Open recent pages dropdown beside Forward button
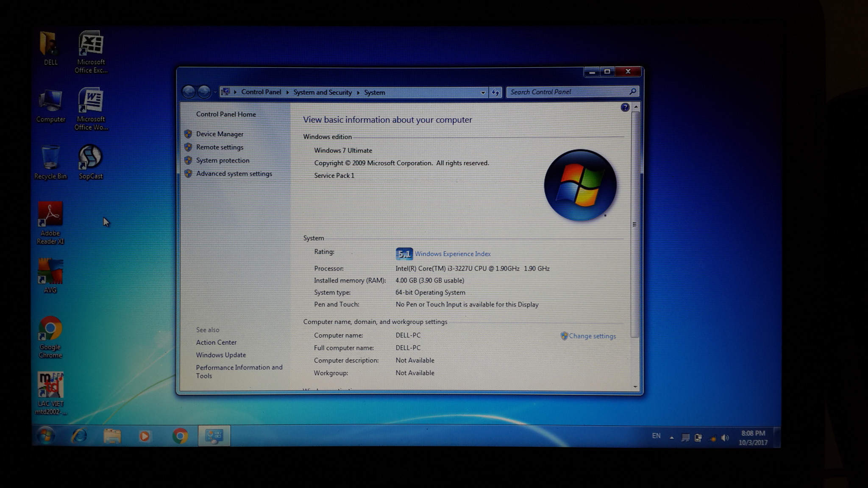 [215, 92]
